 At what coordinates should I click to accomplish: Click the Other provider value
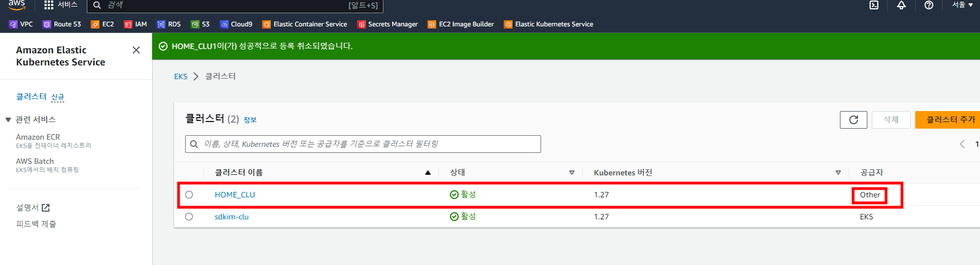point(870,195)
